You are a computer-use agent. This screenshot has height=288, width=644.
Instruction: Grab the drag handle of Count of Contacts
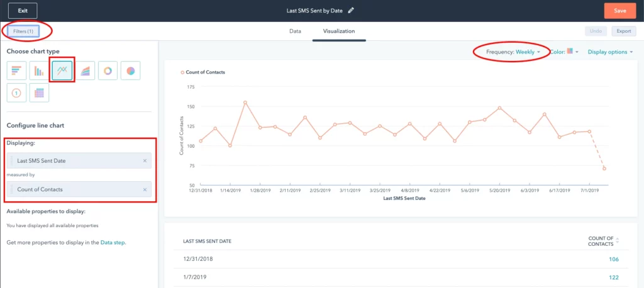11,189
